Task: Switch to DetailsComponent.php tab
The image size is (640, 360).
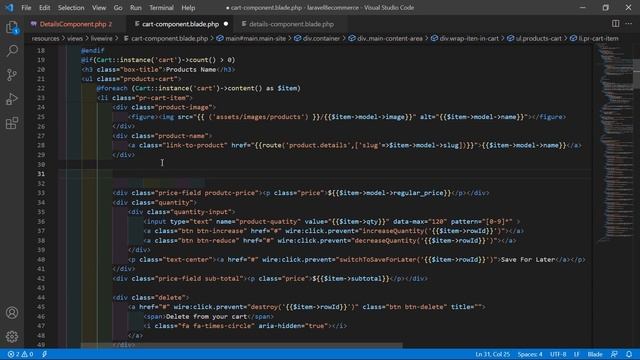Action: 76,24
